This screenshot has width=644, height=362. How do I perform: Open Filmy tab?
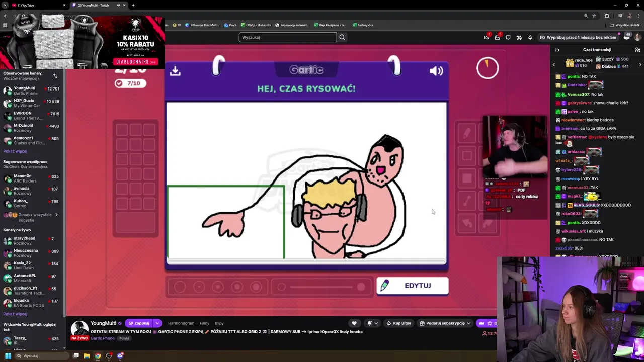click(x=204, y=323)
